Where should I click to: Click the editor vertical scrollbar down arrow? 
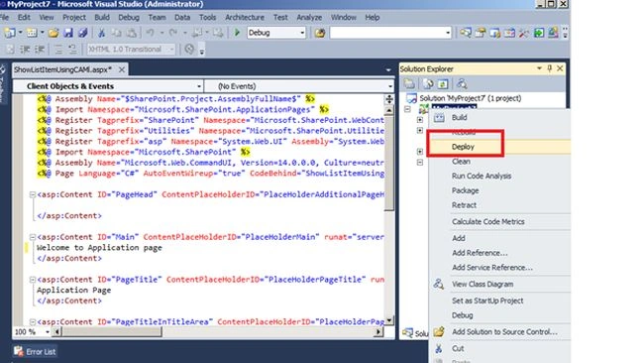(389, 319)
